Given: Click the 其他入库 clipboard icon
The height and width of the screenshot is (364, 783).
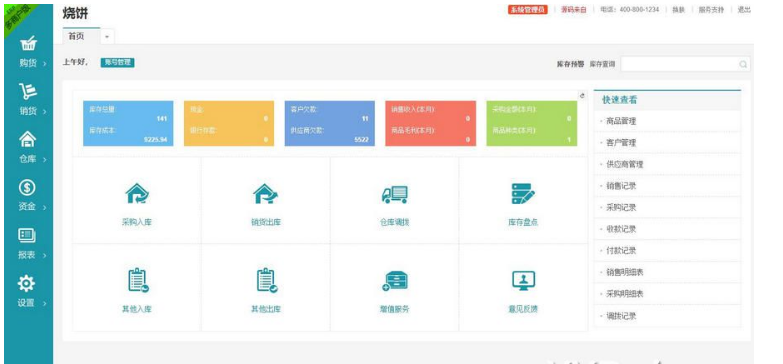Looking at the screenshot, I should click(137, 281).
